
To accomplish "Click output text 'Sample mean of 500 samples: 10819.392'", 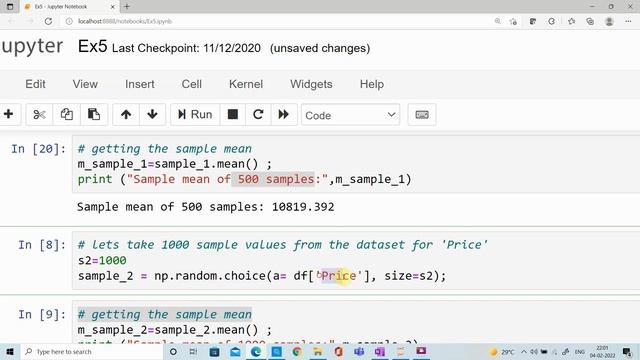I will (205, 207).
